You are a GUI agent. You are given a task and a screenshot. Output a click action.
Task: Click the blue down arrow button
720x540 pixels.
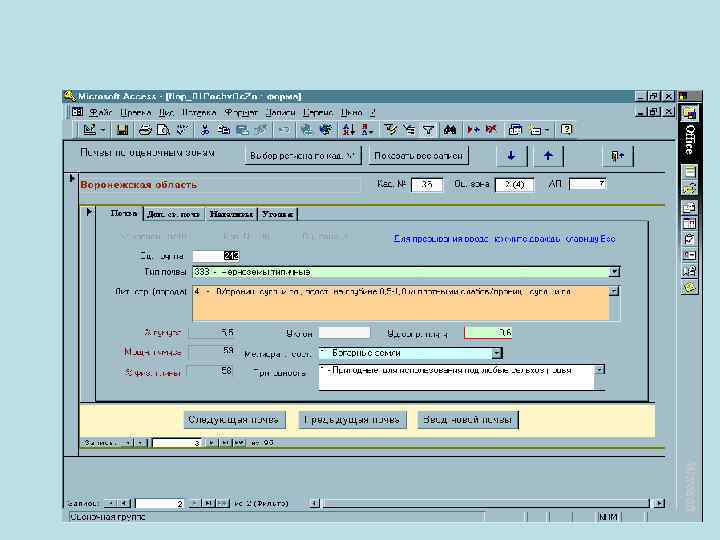click(511, 156)
